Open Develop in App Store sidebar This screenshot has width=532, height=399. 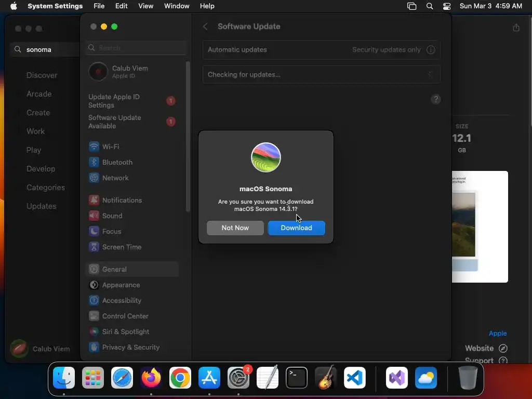(41, 169)
